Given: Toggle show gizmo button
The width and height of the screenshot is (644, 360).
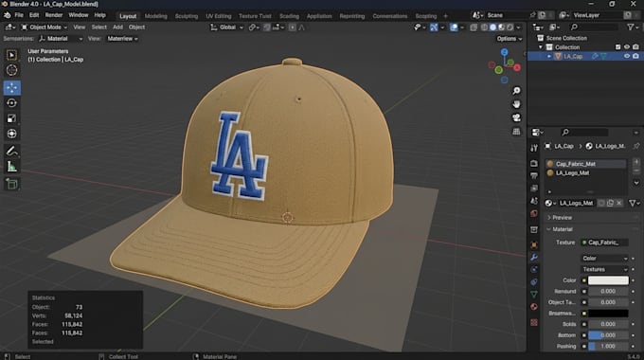Looking at the screenshot, I should click(434, 27).
